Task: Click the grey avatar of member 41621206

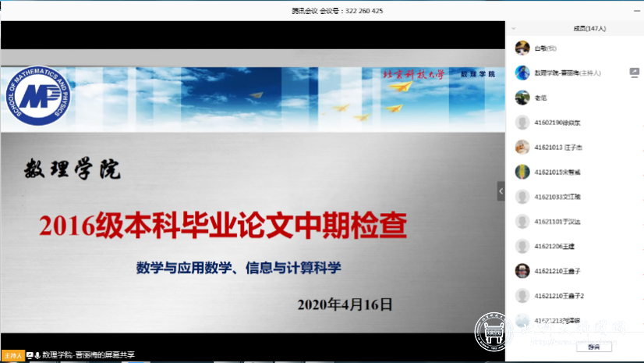Action: pyautogui.click(x=522, y=246)
